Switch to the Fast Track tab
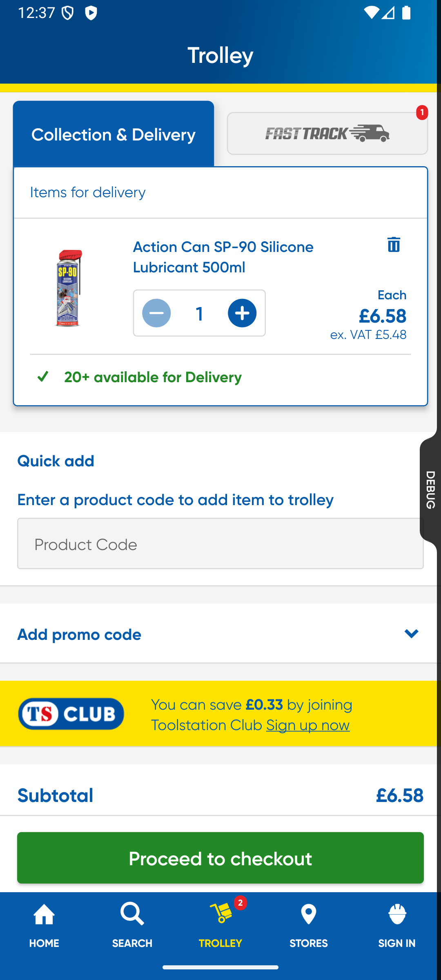The width and height of the screenshot is (441, 980). [x=327, y=134]
